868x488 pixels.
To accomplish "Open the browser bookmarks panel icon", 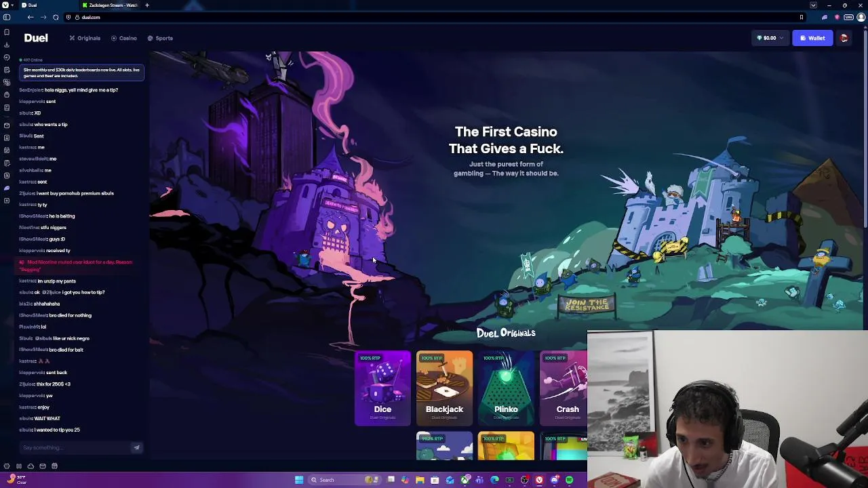I will [6, 32].
